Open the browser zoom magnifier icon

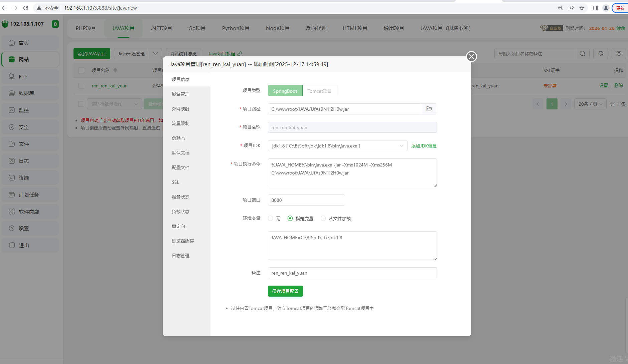click(x=560, y=8)
